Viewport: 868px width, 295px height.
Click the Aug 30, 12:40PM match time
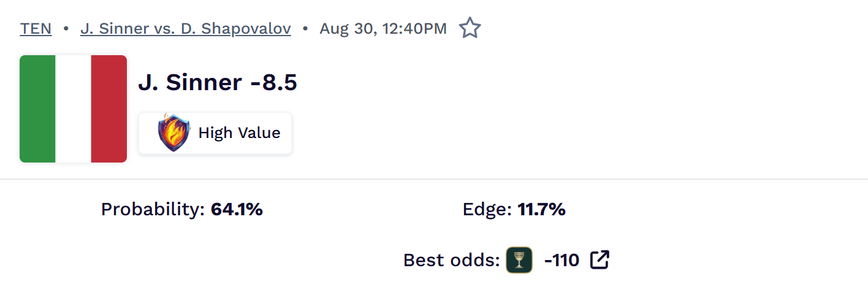pyautogui.click(x=383, y=29)
